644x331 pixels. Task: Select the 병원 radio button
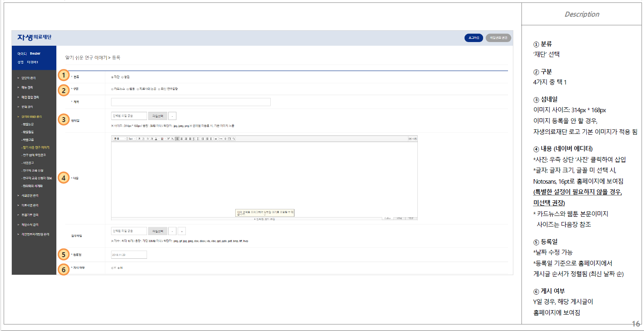pyautogui.click(x=123, y=77)
